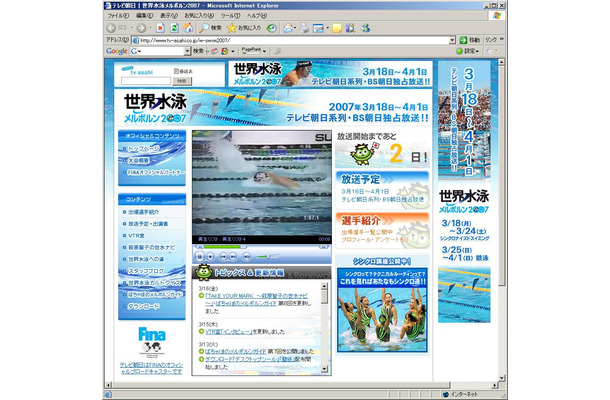The image size is (610, 400).
Task: Stop page loading with red X icon
Action: coord(160,28)
